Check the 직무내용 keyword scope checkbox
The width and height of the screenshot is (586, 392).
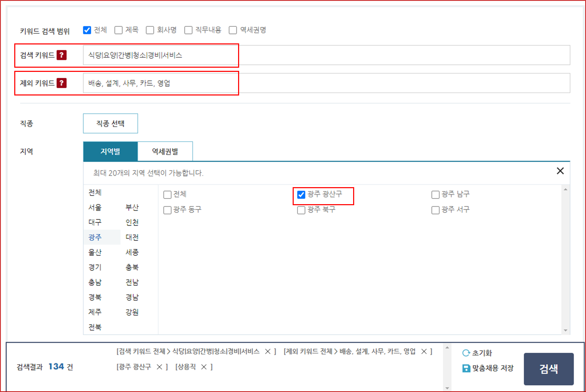click(188, 30)
